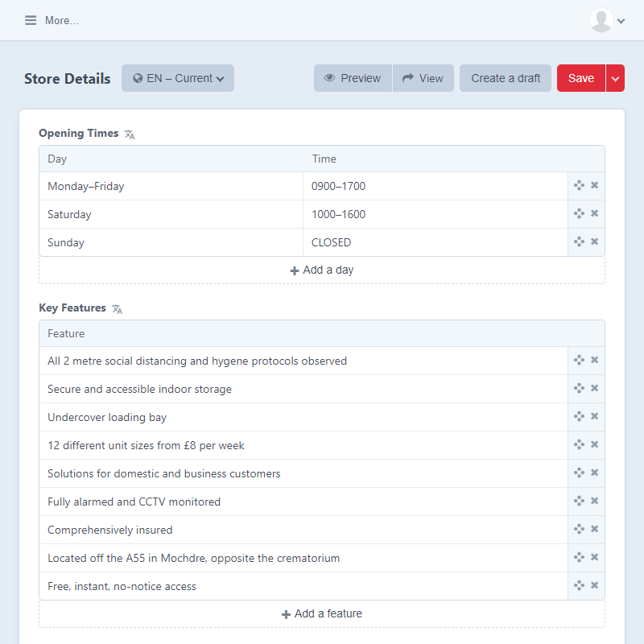
Task: Grab move handle for Solutions for domestic row
Action: pos(579,473)
